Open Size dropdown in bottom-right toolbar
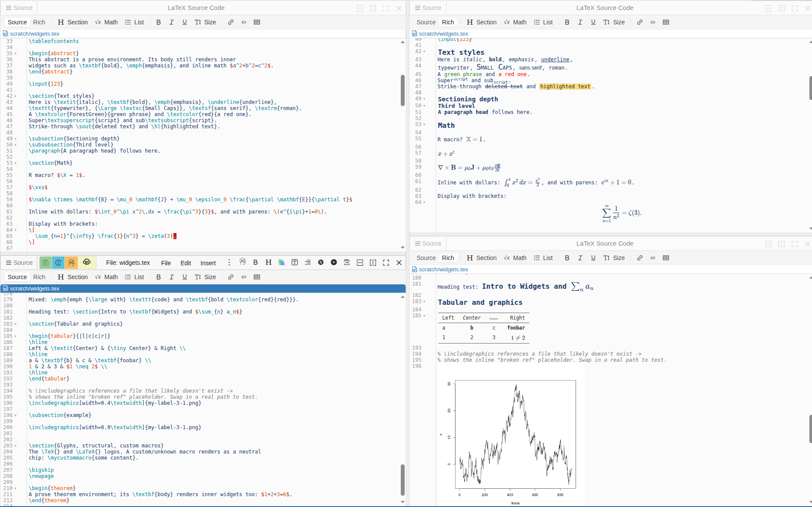Screen dimensions: 812x507 pyautogui.click(x=614, y=258)
